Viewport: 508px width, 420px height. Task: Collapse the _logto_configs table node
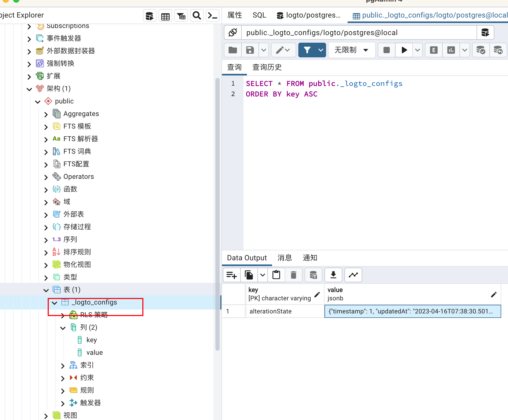pos(55,303)
